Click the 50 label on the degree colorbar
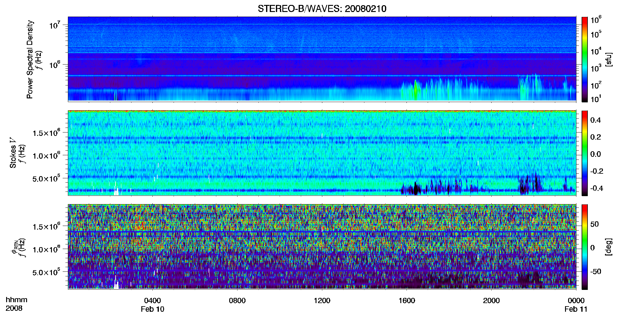 [x=595, y=224]
